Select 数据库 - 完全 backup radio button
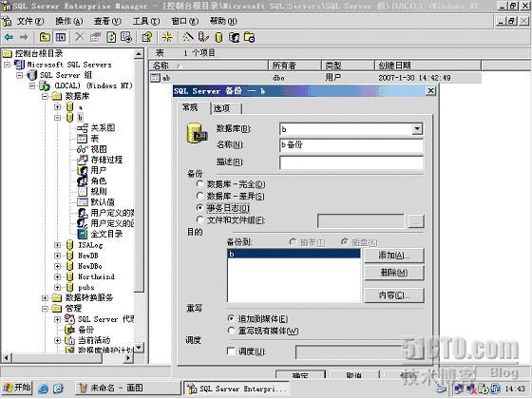 click(x=199, y=184)
